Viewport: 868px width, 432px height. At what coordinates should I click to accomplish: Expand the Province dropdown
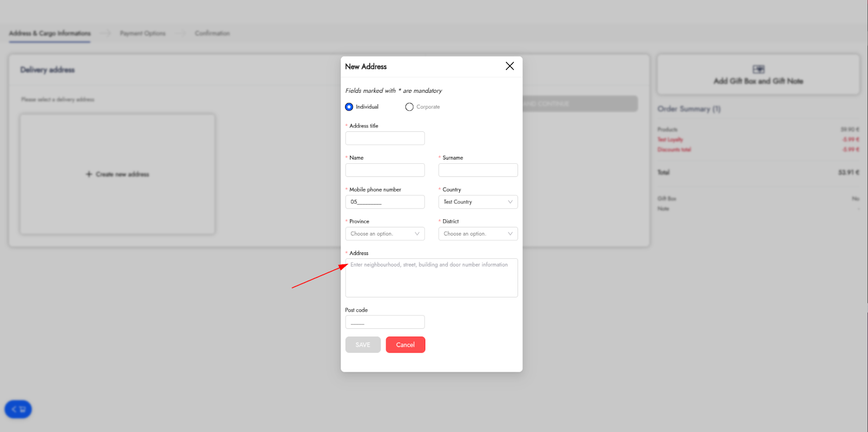click(x=385, y=234)
